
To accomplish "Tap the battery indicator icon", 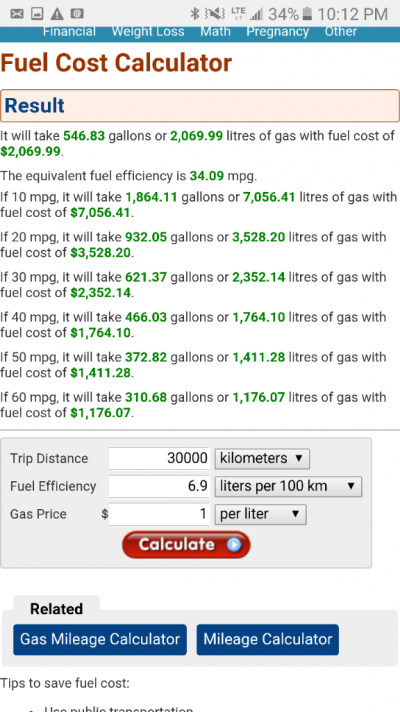I will pyautogui.click(x=307, y=14).
